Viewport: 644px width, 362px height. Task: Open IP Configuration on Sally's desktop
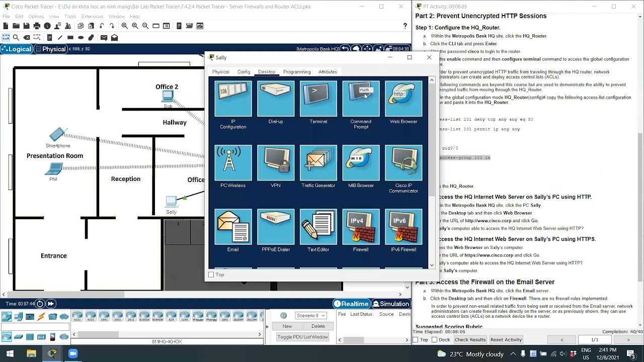pyautogui.click(x=233, y=99)
